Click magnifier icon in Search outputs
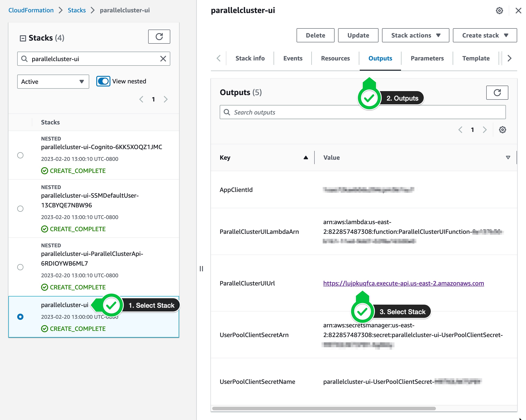Screen dimensions: 526x420 227,112
